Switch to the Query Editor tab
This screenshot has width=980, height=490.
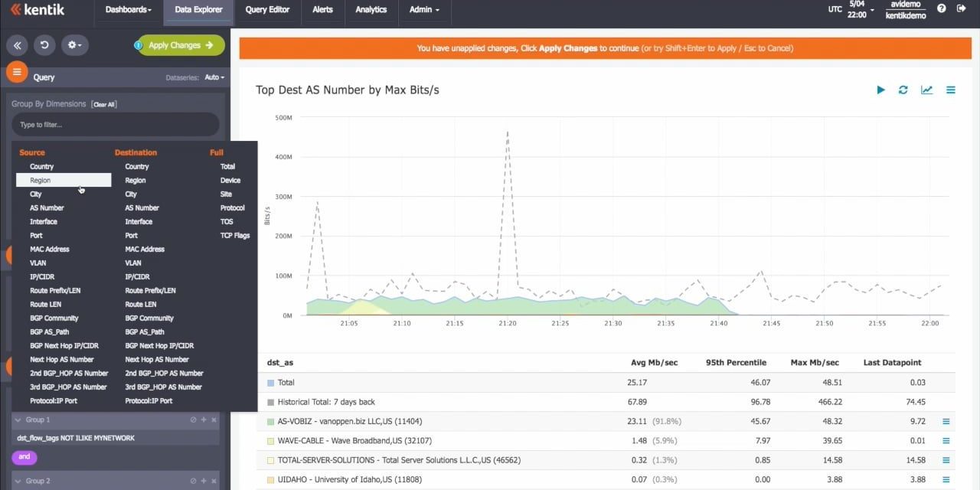click(x=267, y=10)
